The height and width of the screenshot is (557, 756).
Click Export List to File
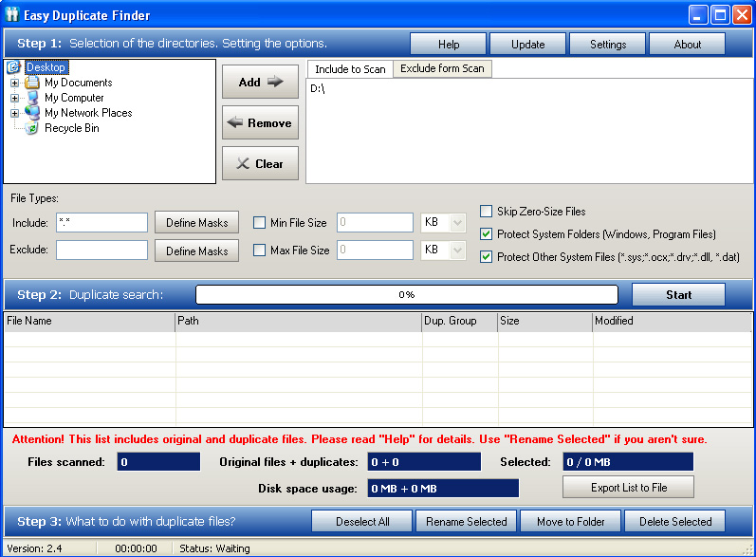pyautogui.click(x=628, y=488)
